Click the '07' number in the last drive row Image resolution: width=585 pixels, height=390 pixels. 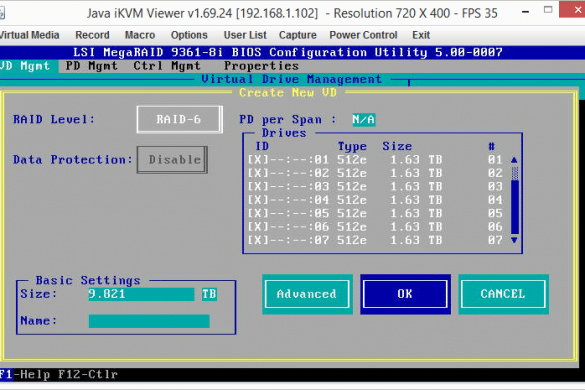point(495,240)
